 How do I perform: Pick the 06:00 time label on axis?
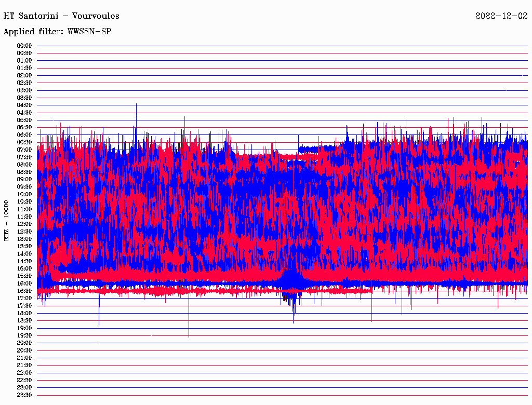pyautogui.click(x=24, y=135)
